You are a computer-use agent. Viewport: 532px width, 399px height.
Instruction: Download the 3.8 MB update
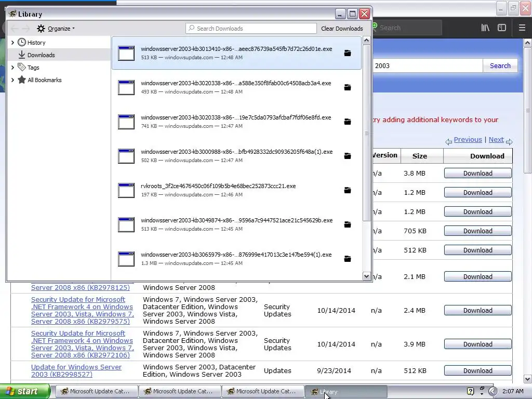[x=478, y=174]
